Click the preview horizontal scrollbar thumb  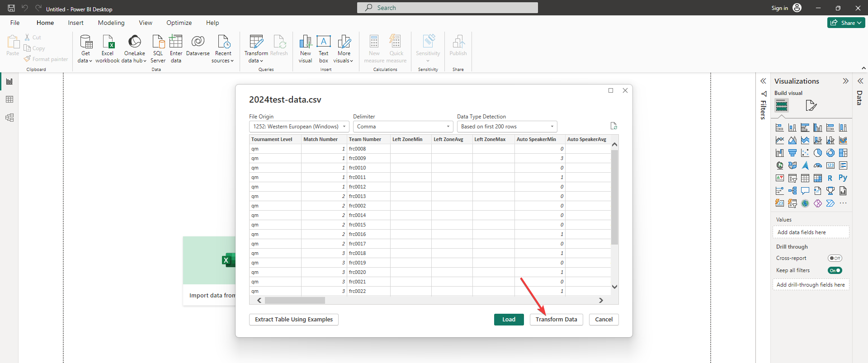click(295, 300)
